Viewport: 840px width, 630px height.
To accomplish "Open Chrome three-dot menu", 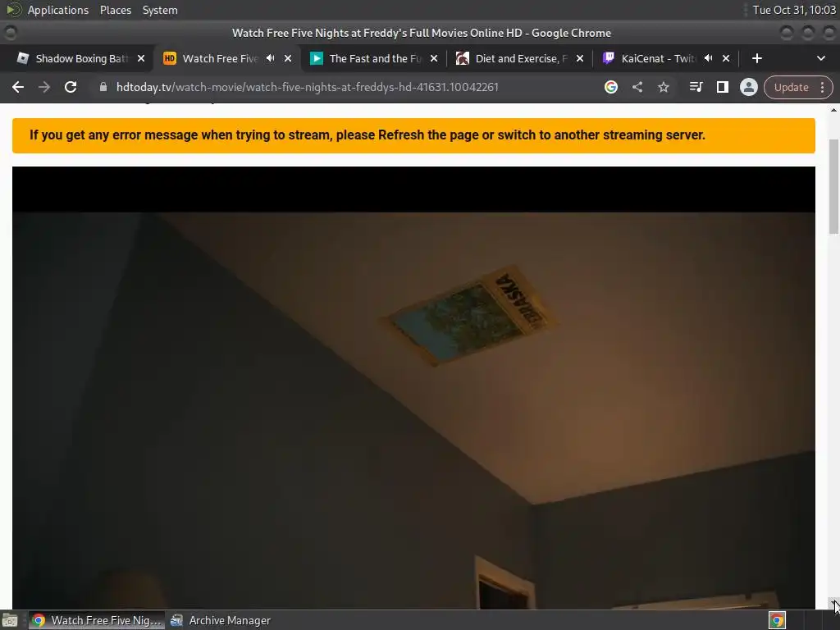I will (822, 87).
